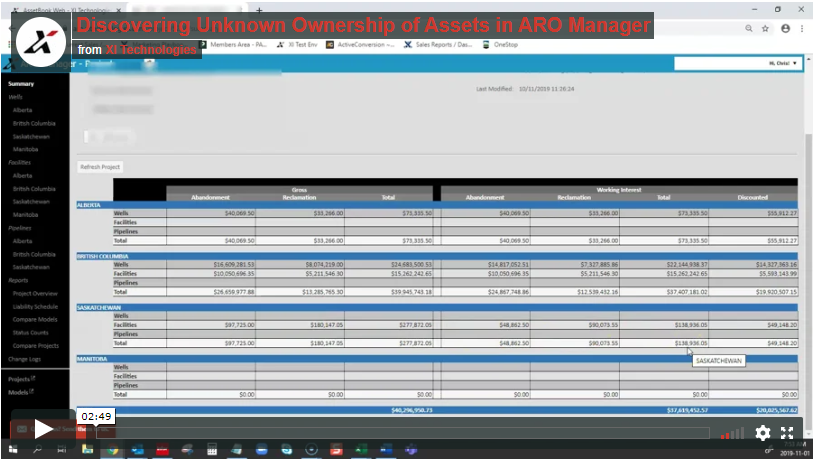Select the BRITISH COLUMBIA province header row
The image size is (821, 461).
tap(437, 256)
